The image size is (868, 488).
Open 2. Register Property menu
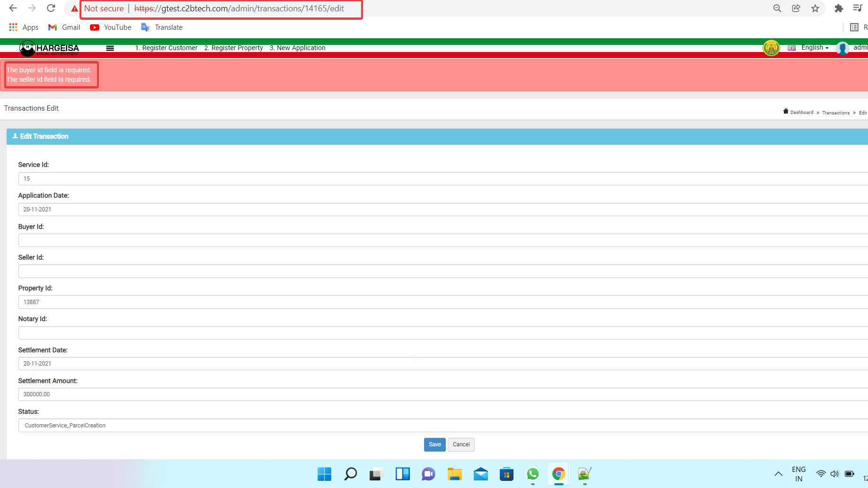click(233, 48)
